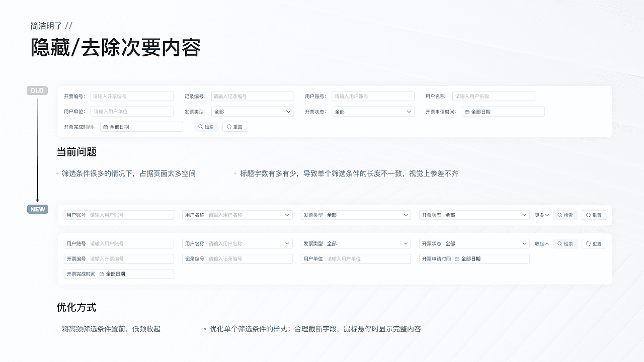644x362 pixels.
Task: Focus 开票编号 input in expanded NEW panel
Action: [119, 258]
